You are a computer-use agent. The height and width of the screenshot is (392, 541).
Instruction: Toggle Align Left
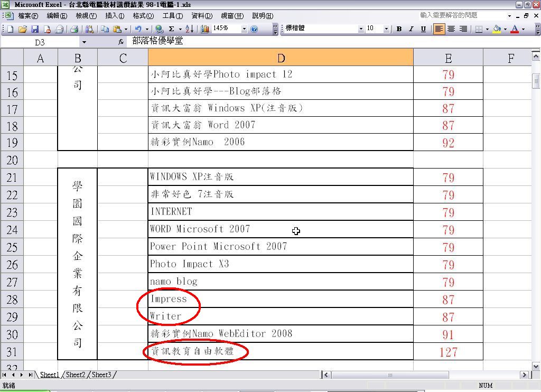tap(439, 30)
